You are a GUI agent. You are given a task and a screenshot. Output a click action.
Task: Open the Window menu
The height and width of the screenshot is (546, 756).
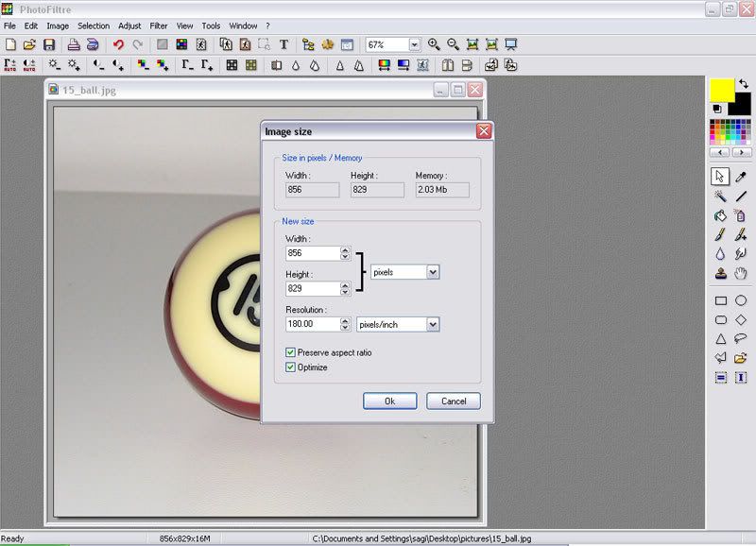pos(243,26)
